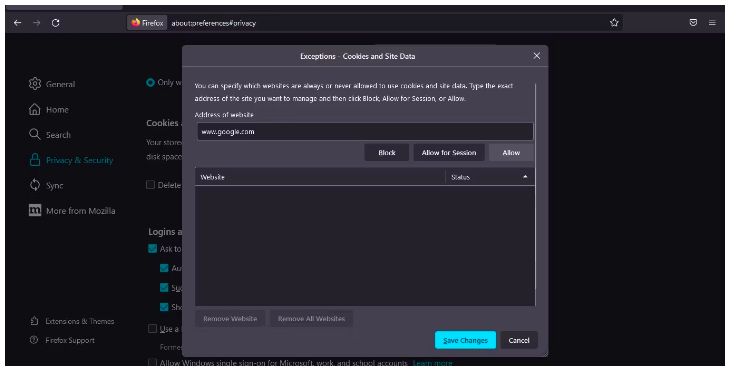Click the General gear icon in the sidebar
This screenshot has height=370, width=733.
(35, 84)
